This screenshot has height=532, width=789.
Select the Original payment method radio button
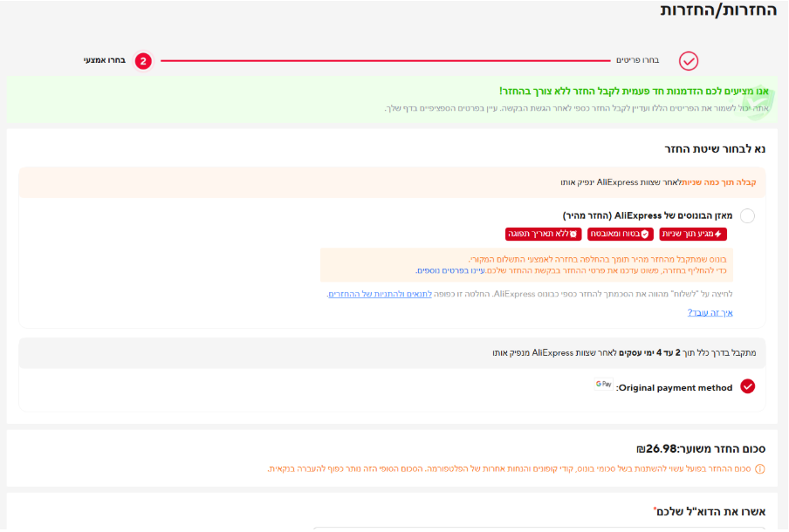pyautogui.click(x=747, y=386)
